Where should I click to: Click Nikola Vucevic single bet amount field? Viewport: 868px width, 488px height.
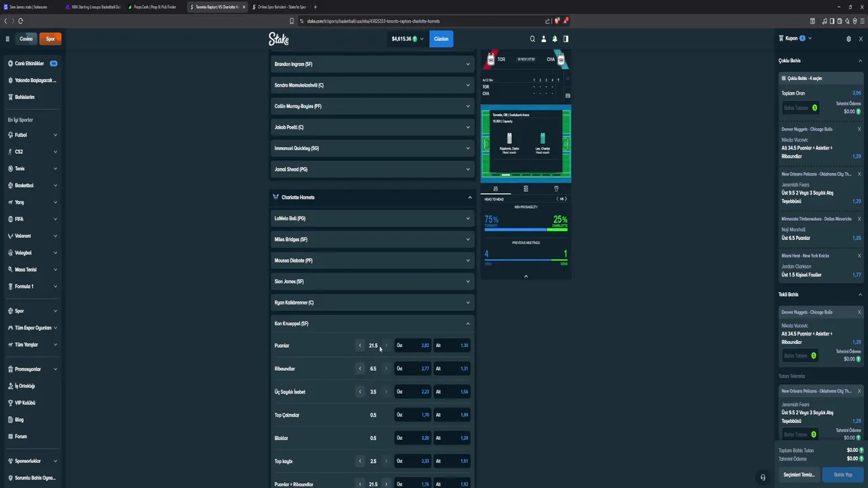coord(800,356)
